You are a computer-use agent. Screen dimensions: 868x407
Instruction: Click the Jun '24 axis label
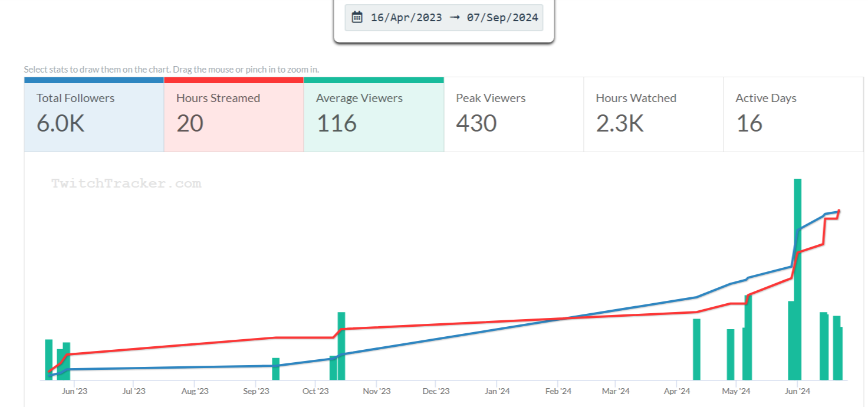coord(797,391)
